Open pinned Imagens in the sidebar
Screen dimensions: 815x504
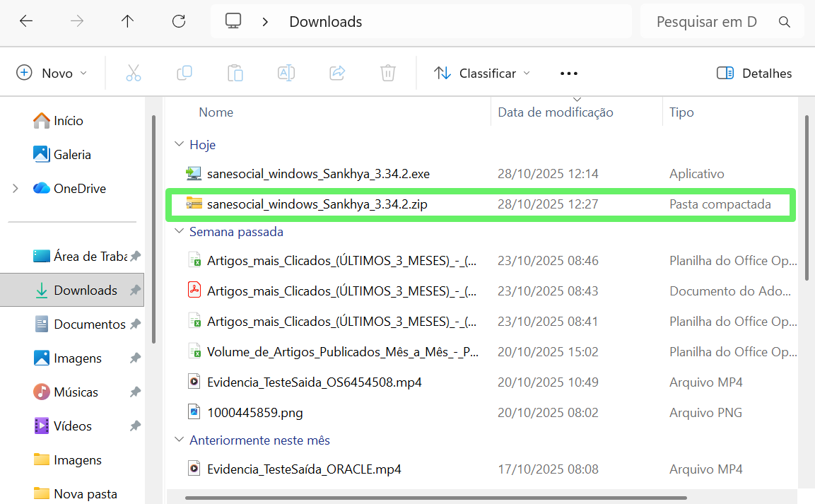click(67, 358)
